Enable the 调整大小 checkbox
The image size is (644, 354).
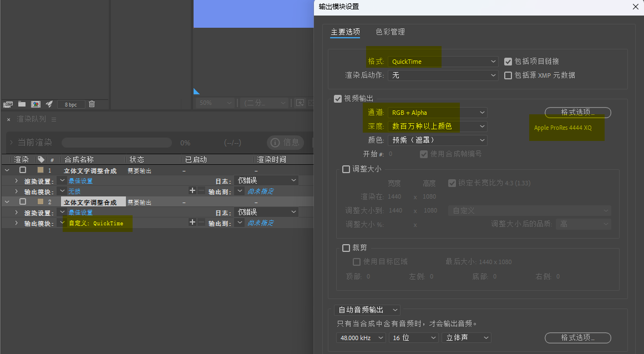click(346, 169)
